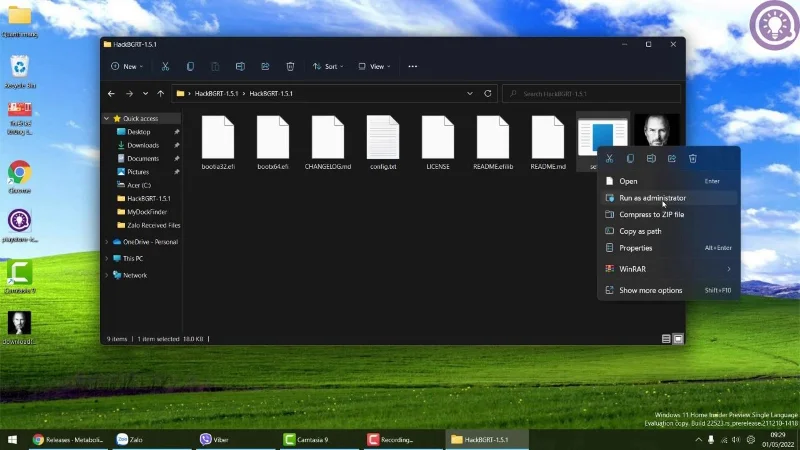800x450 pixels.
Task: Choose Show more options
Action: tap(669, 290)
